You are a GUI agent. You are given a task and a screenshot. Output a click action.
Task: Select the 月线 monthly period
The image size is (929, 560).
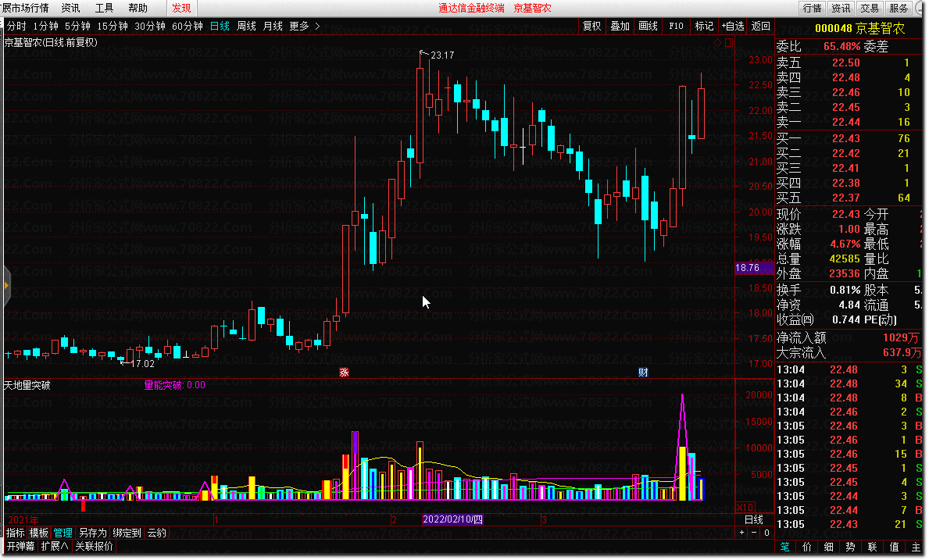pyautogui.click(x=273, y=26)
